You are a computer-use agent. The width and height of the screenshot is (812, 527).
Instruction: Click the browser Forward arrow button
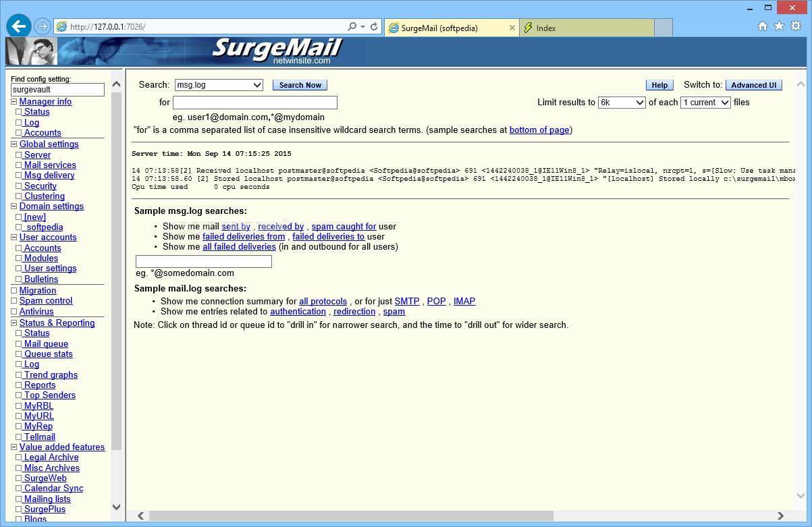(43, 27)
